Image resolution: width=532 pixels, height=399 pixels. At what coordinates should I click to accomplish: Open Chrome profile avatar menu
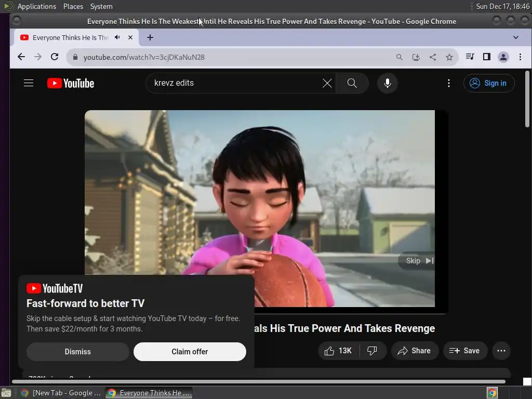pos(503,57)
